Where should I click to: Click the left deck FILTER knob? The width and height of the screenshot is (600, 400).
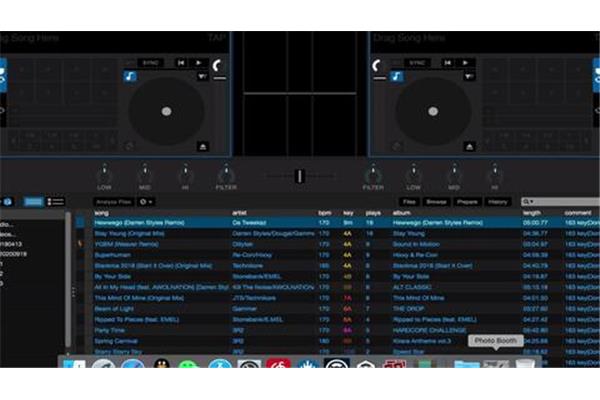point(226,174)
